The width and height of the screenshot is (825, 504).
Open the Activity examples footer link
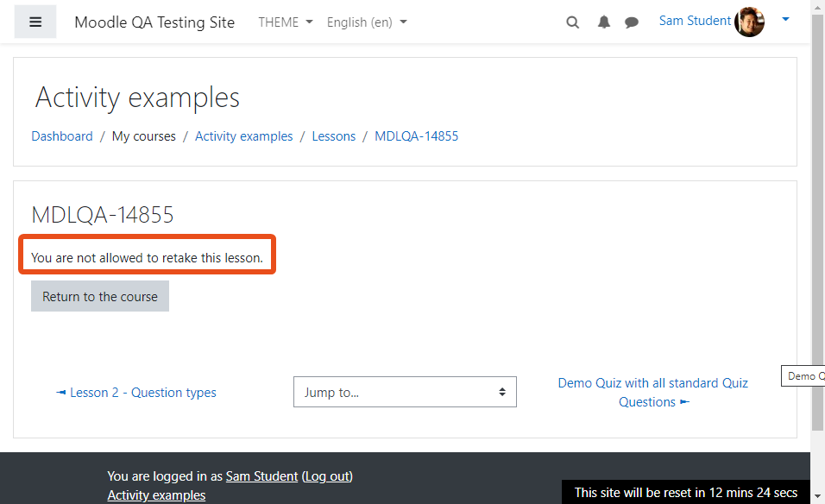pyautogui.click(x=156, y=495)
